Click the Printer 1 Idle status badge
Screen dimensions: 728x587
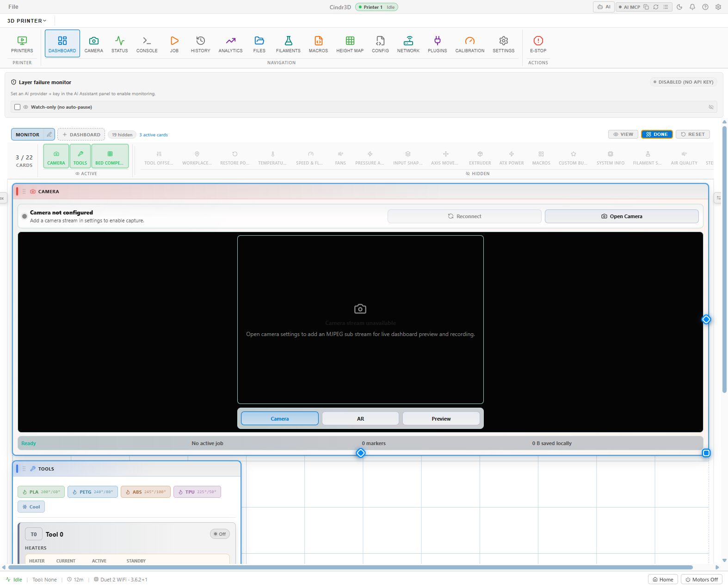pos(376,7)
